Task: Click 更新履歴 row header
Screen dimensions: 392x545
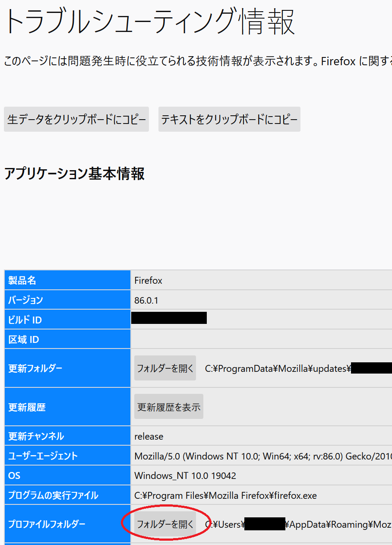Action: pyautogui.click(x=67, y=407)
